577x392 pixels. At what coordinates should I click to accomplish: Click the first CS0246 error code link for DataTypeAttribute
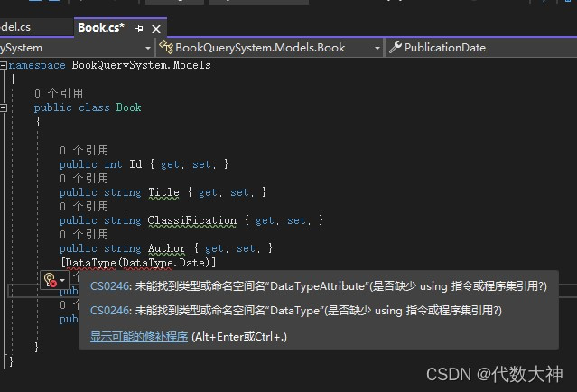coord(110,286)
